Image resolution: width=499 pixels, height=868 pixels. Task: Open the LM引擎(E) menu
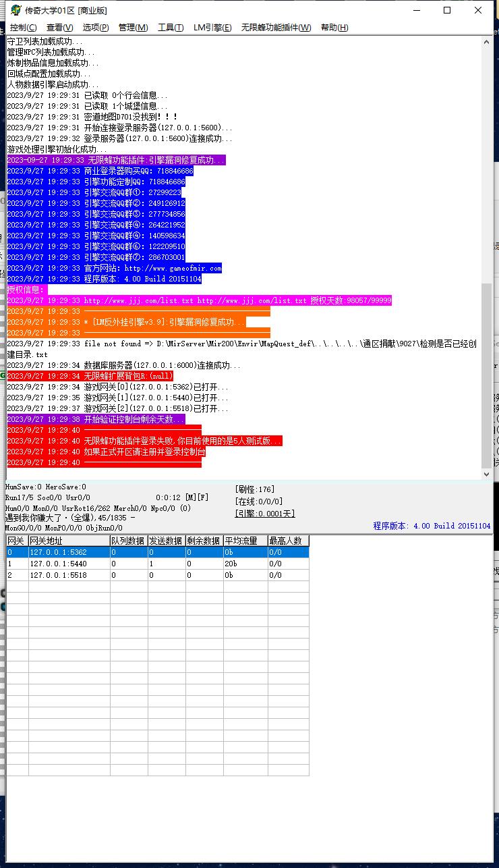tap(212, 28)
